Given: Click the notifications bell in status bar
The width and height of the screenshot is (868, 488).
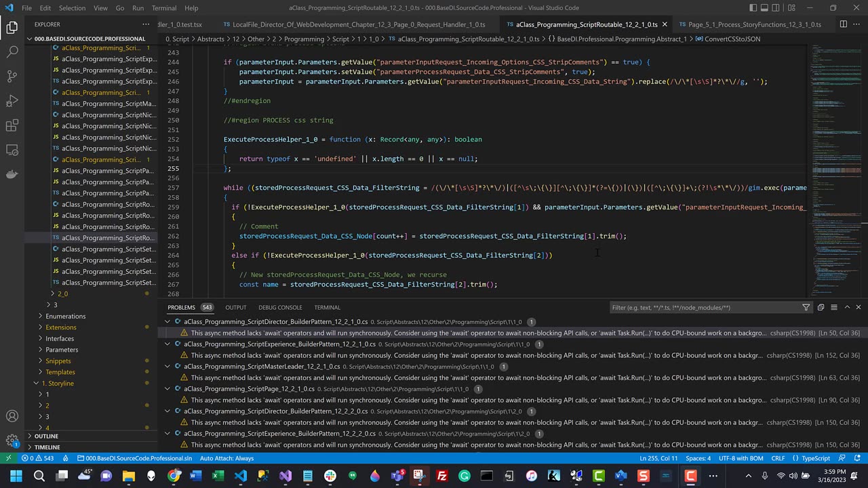Looking at the screenshot, I should tap(858, 458).
